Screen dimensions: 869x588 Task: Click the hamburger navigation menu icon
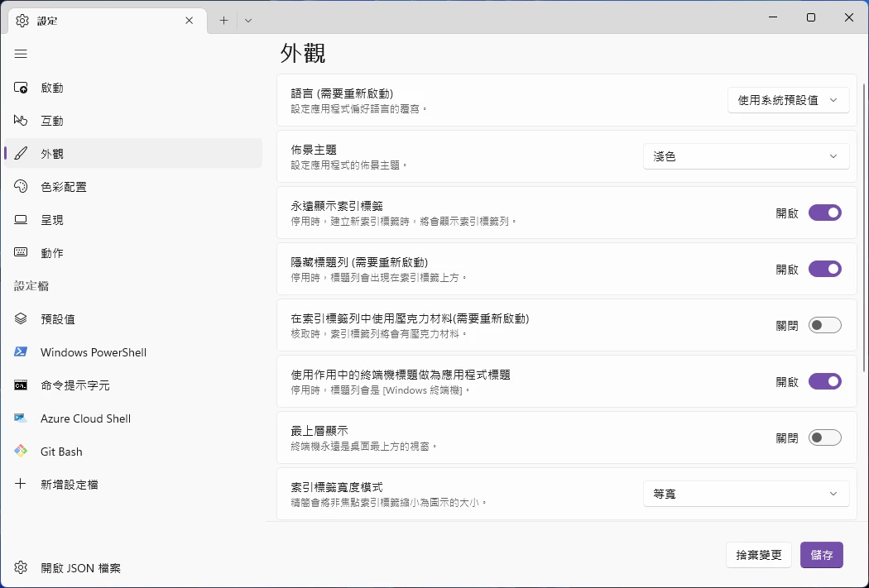[x=21, y=54]
